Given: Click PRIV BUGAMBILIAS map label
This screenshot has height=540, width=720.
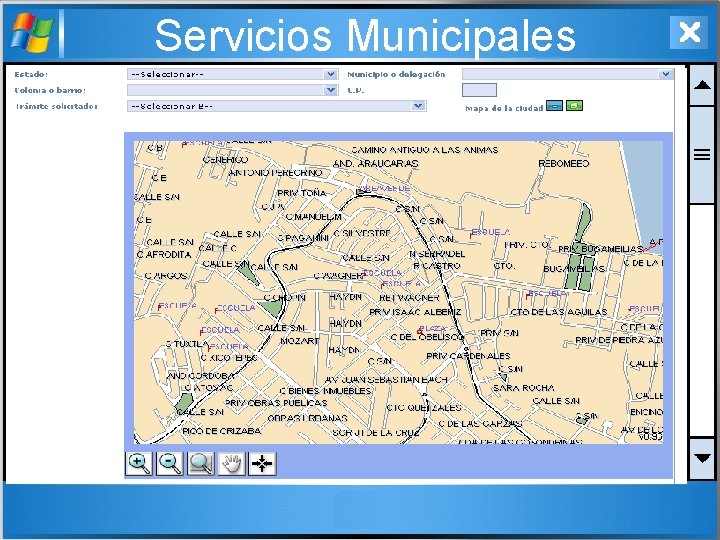Looking at the screenshot, I should tap(600, 248).
